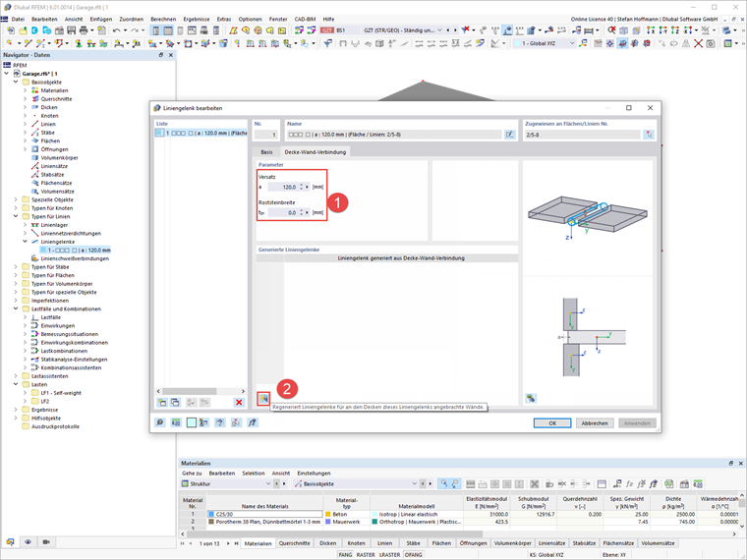Click the Versatz a value input field
Image resolution: width=747 pixels, height=560 pixels.
tap(283, 187)
